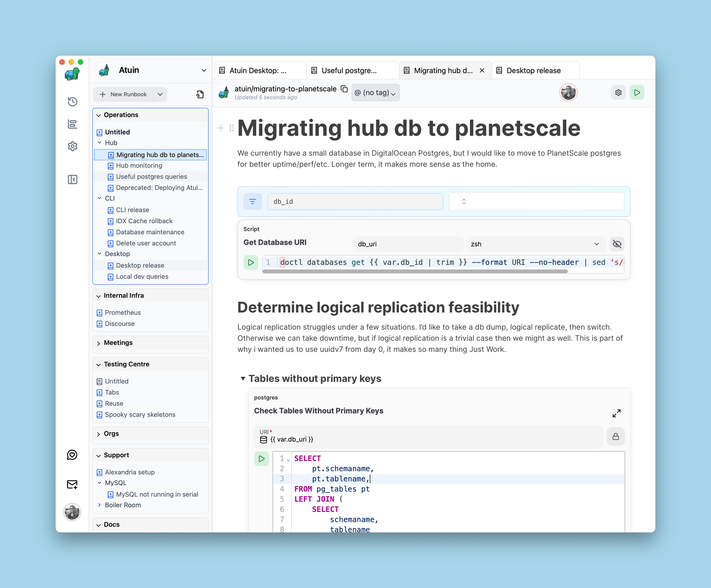The image size is (711, 588).
Task: Copy the runbook path atuin/migrating-to-planetscale
Action: pos(344,89)
